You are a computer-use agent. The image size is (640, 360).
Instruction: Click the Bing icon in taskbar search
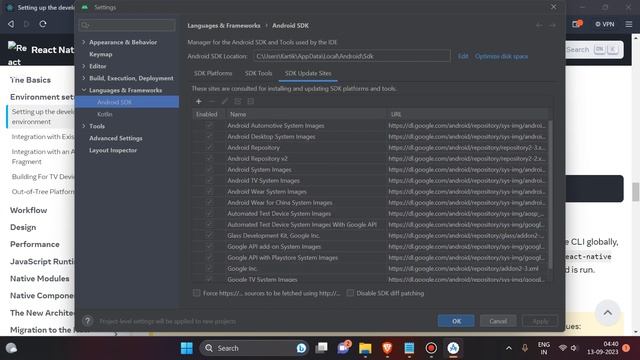[x=301, y=348]
